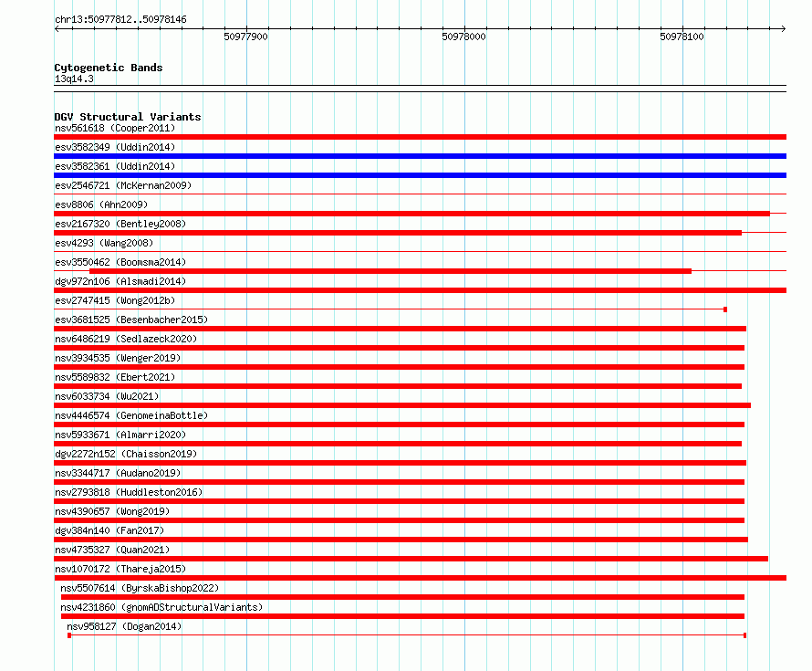The image size is (812, 671).
Task: Click the right arrow of the coordinate ruler
Action: pyautogui.click(x=784, y=29)
